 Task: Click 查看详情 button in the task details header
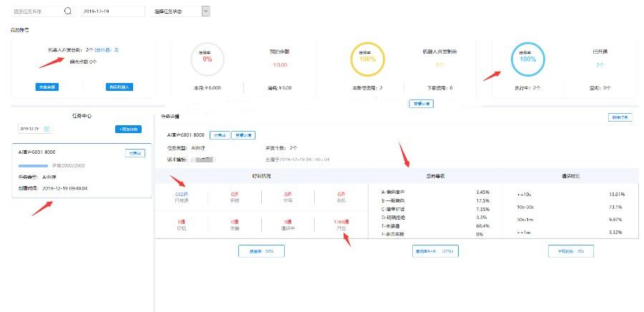pyautogui.click(x=243, y=135)
